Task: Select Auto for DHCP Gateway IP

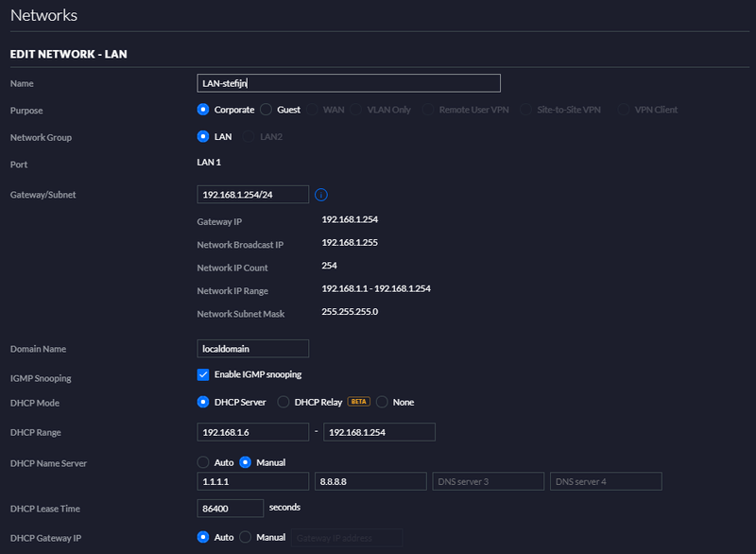Action: point(202,537)
